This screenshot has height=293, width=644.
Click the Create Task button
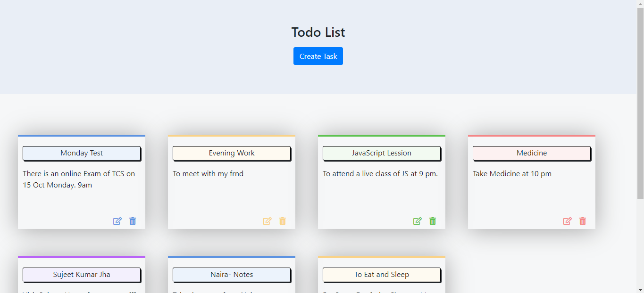click(318, 56)
